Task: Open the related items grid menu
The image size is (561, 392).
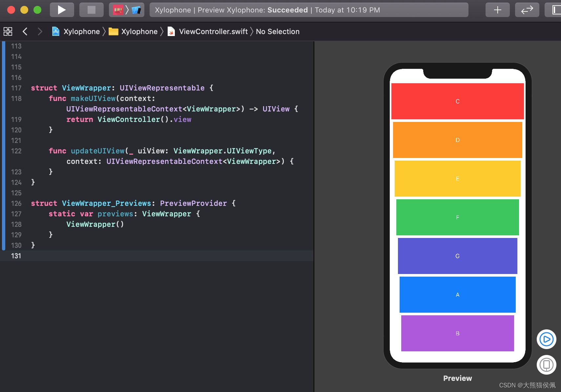Action: click(8, 31)
